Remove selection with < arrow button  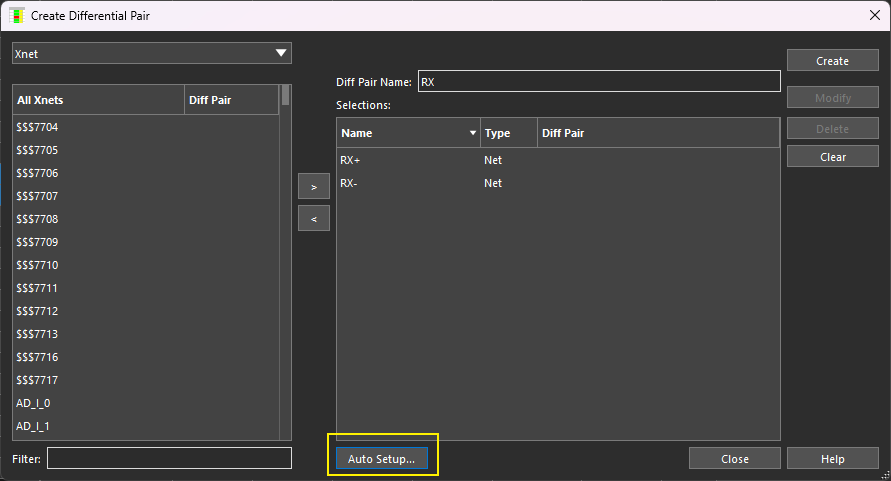313,218
